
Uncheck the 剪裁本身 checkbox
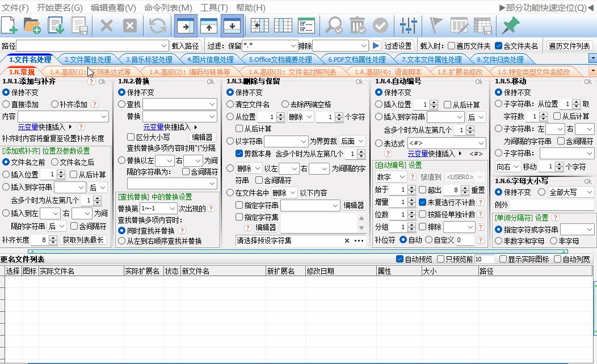pos(239,153)
